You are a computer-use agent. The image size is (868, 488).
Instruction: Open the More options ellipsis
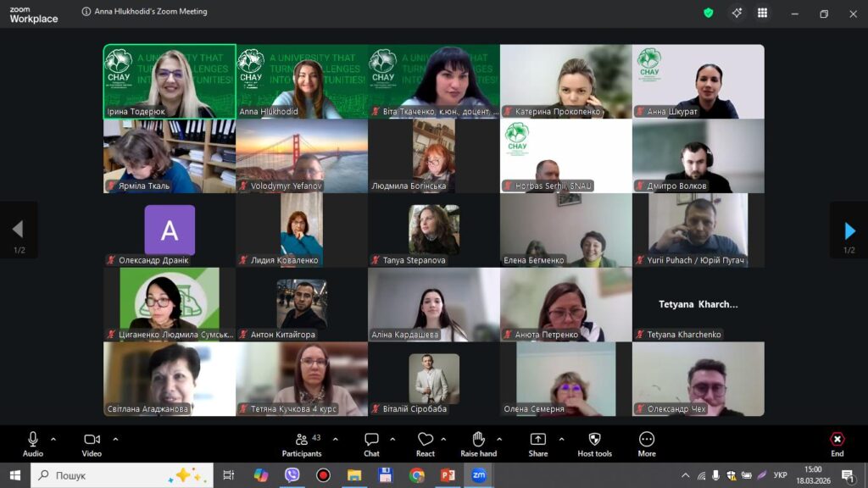click(x=647, y=444)
